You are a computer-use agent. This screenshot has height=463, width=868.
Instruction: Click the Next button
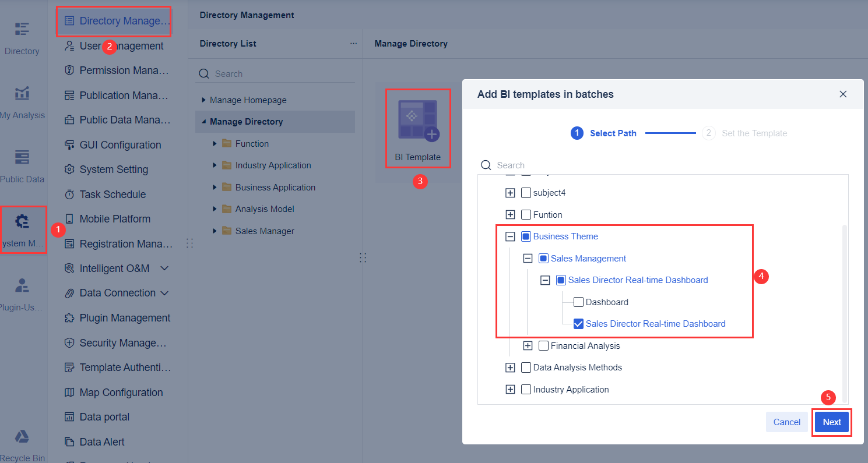click(x=832, y=422)
